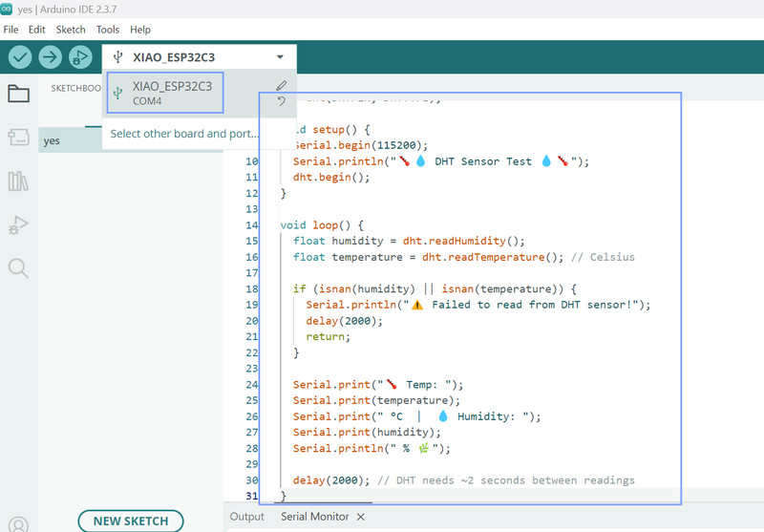Click line number 24 in the gutter
Image resolution: width=764 pixels, height=532 pixels.
252,384
